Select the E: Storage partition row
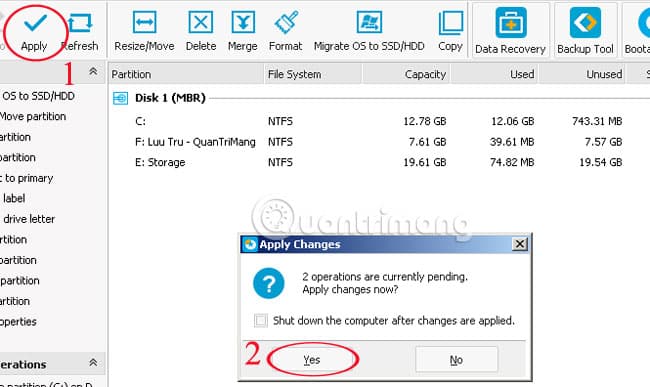The image size is (650, 387). point(379,162)
